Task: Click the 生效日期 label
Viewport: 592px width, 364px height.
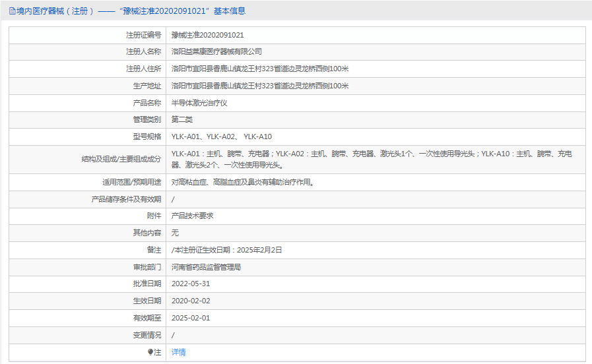Action: click(147, 301)
